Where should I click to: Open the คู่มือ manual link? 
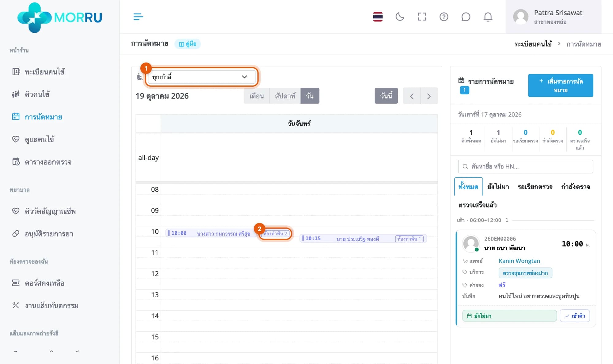[x=188, y=44]
